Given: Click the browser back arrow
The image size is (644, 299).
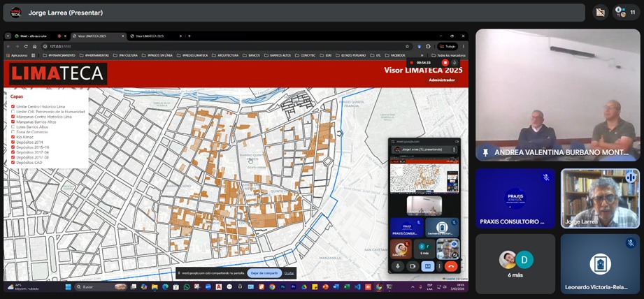Looking at the screenshot, I should click(8, 46).
